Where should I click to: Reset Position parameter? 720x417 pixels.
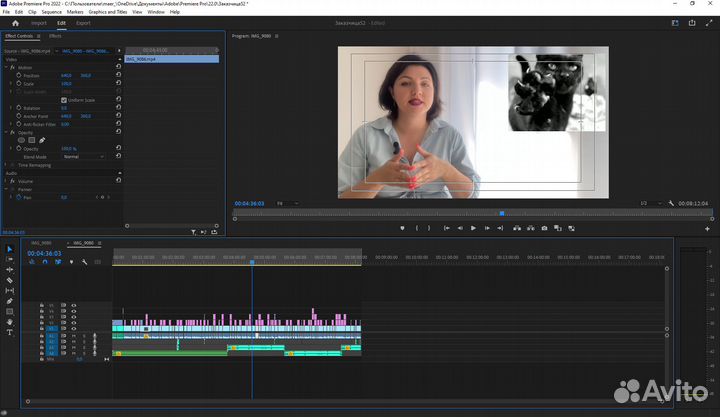point(118,75)
